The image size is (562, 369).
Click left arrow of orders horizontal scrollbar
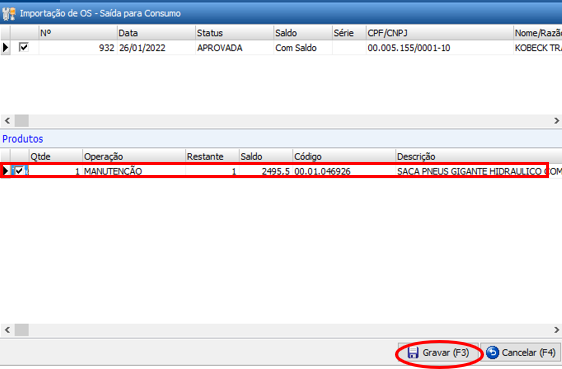point(7,121)
